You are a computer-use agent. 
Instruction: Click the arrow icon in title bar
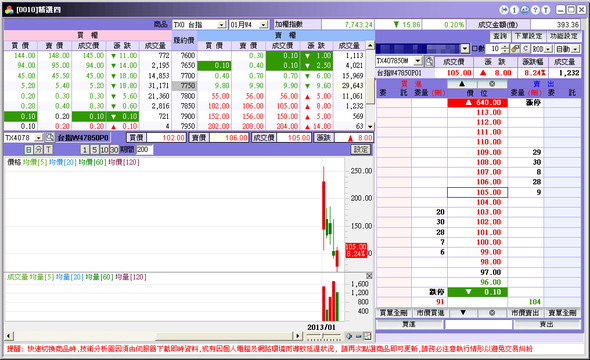tap(504, 10)
